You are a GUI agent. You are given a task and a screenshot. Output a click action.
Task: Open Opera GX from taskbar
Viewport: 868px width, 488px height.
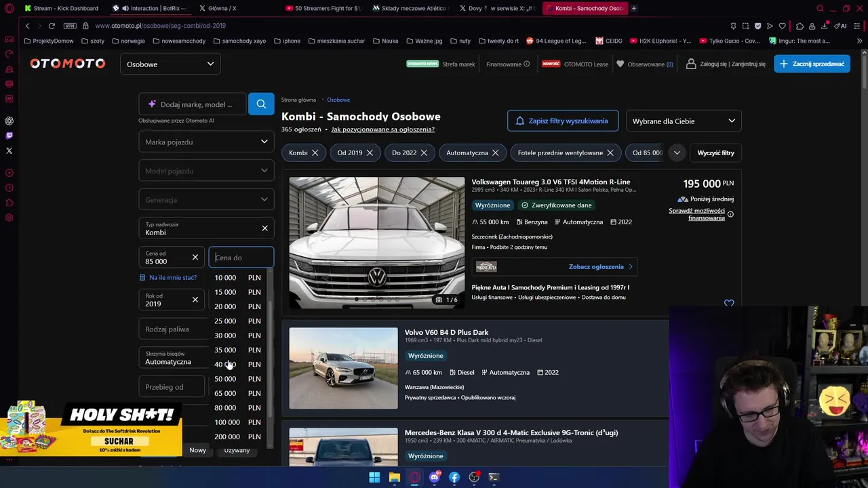pyautogui.click(x=414, y=477)
